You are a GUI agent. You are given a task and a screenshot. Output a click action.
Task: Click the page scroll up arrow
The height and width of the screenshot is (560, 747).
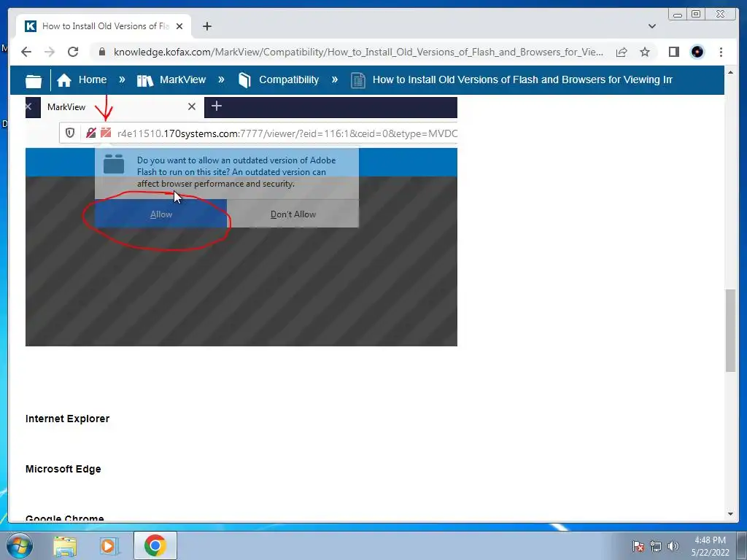(730, 72)
